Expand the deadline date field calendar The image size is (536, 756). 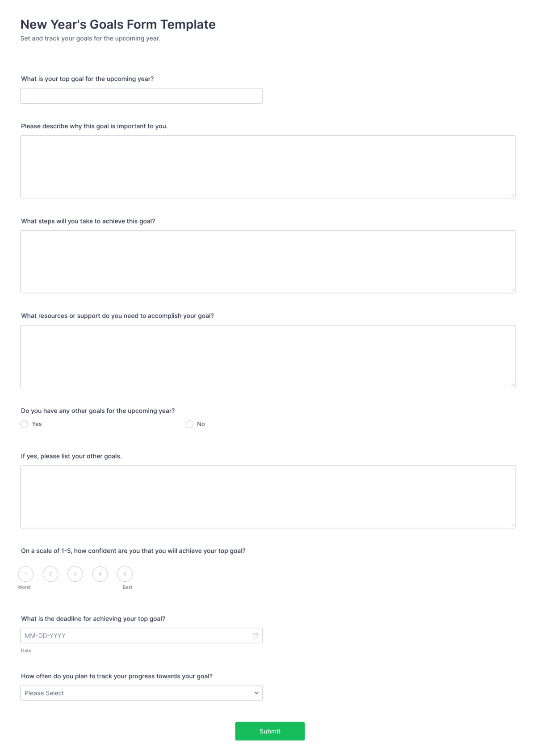[x=255, y=635]
